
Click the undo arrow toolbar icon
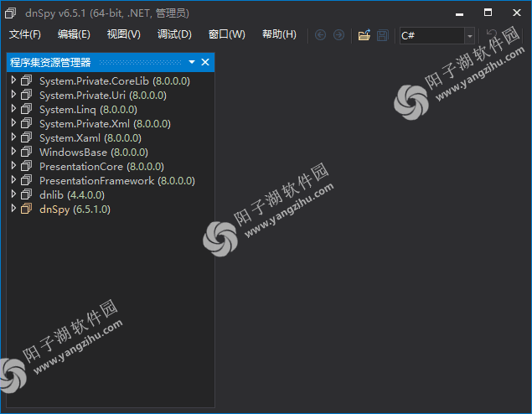click(x=491, y=34)
